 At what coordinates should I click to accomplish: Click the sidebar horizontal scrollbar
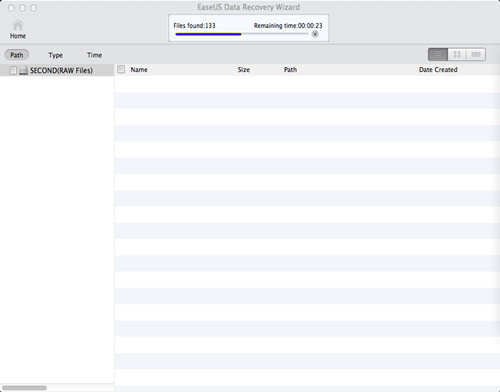pyautogui.click(x=24, y=388)
